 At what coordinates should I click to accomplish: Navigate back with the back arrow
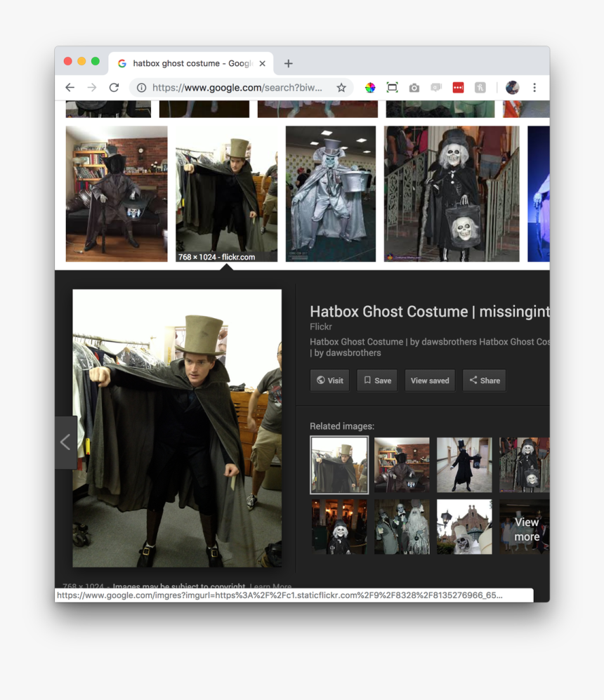(70, 87)
